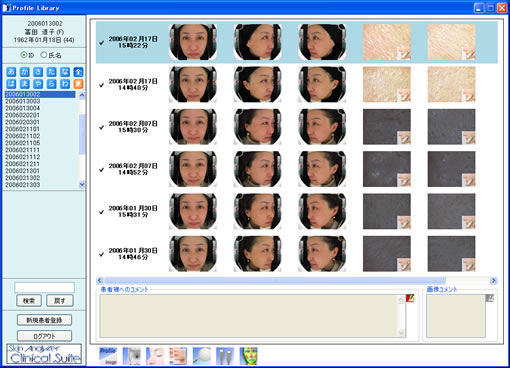The width and height of the screenshot is (510, 368).
Task: Open first dark skin image in 14時52分 row
Action: [x=387, y=169]
